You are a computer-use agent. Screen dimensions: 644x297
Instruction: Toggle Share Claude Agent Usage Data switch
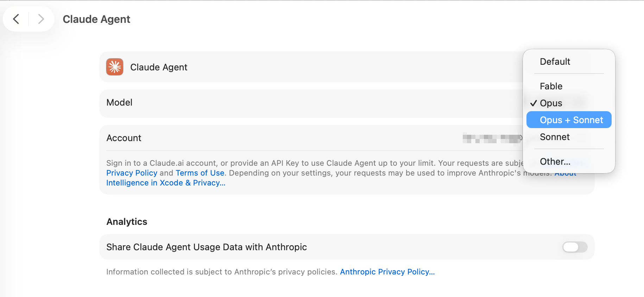point(575,247)
